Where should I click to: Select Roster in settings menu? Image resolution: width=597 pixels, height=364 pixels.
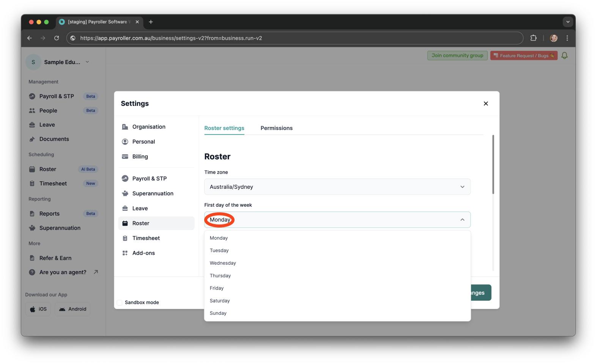pos(156,223)
